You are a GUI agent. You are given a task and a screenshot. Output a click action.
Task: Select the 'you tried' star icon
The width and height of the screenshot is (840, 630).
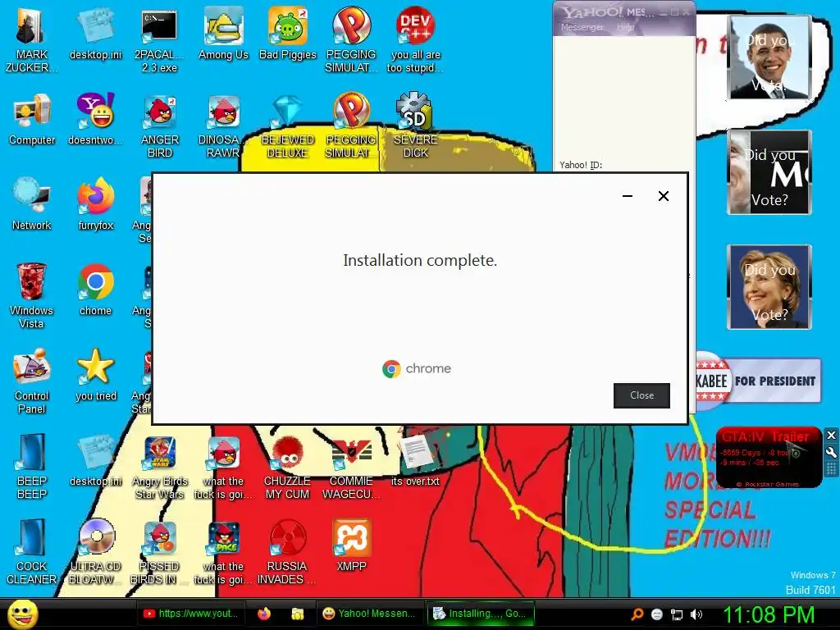point(96,376)
